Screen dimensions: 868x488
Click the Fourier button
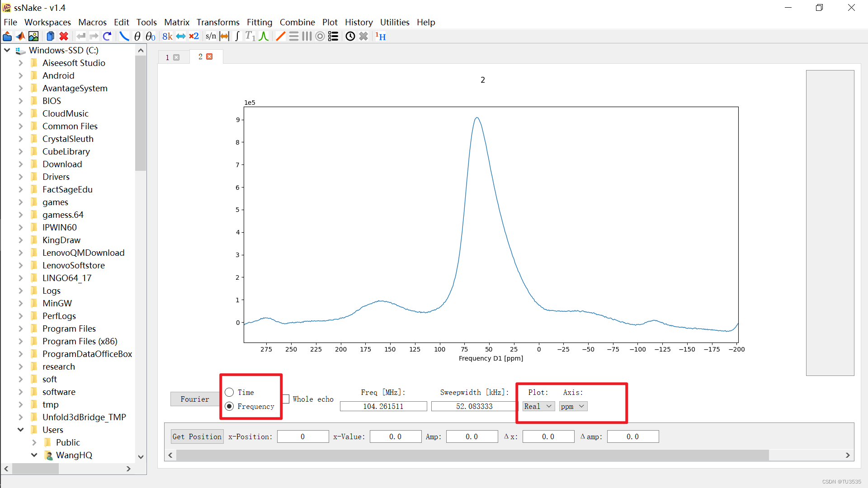click(194, 399)
